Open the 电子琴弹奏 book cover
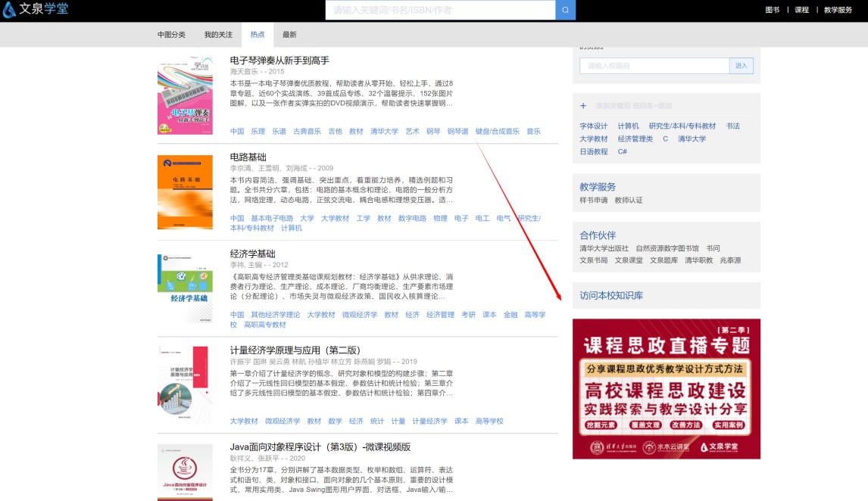 (185, 95)
